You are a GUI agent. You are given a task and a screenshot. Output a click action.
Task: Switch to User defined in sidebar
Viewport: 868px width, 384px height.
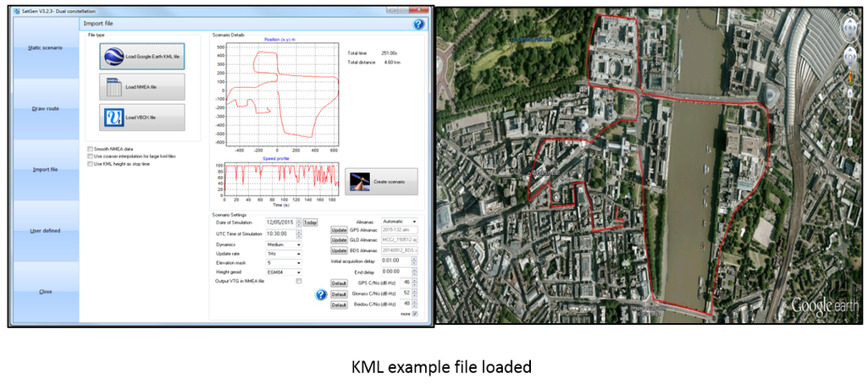click(45, 231)
